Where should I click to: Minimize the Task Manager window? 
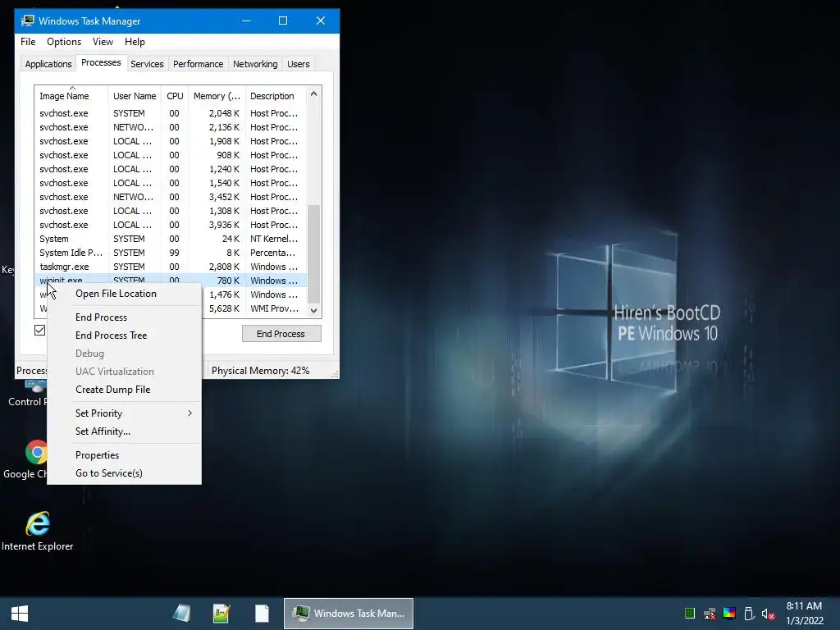coord(246,21)
